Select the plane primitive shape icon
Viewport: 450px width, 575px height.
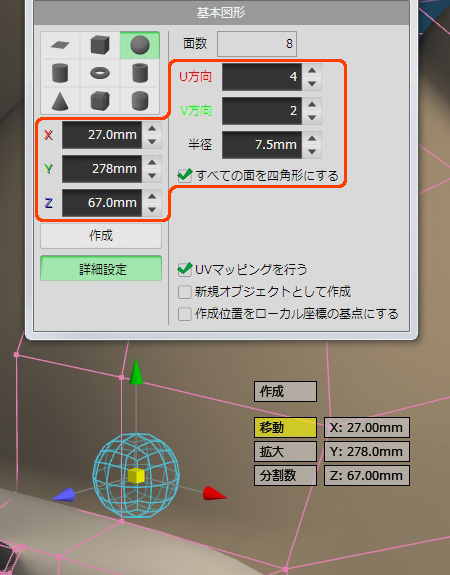pos(60,45)
